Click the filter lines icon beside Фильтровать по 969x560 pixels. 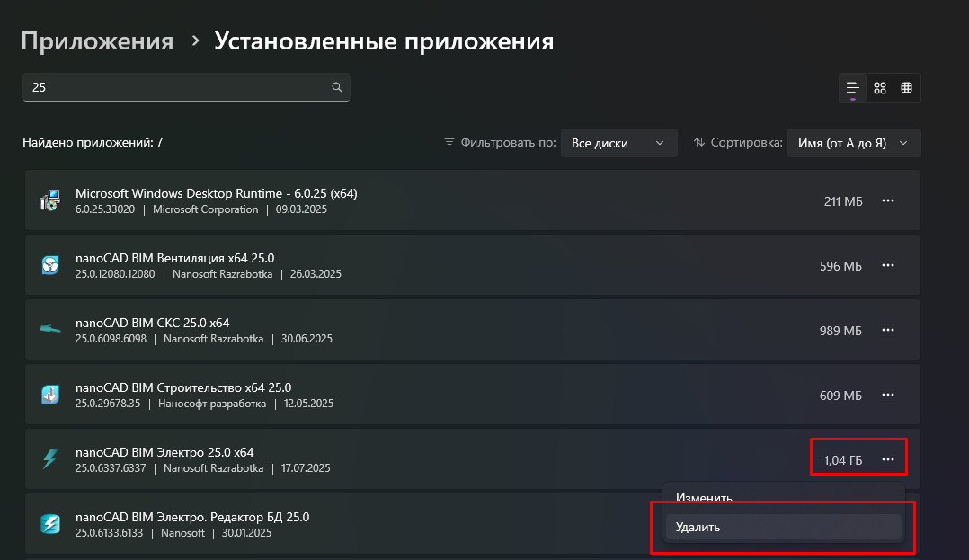click(x=449, y=142)
